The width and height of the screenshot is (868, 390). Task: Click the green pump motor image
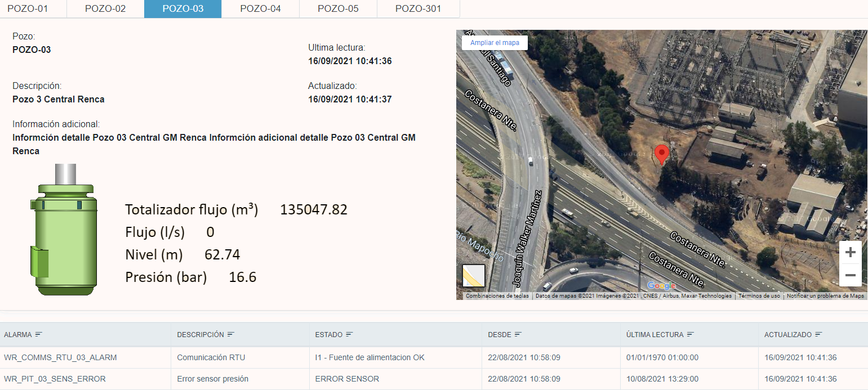tap(63, 230)
